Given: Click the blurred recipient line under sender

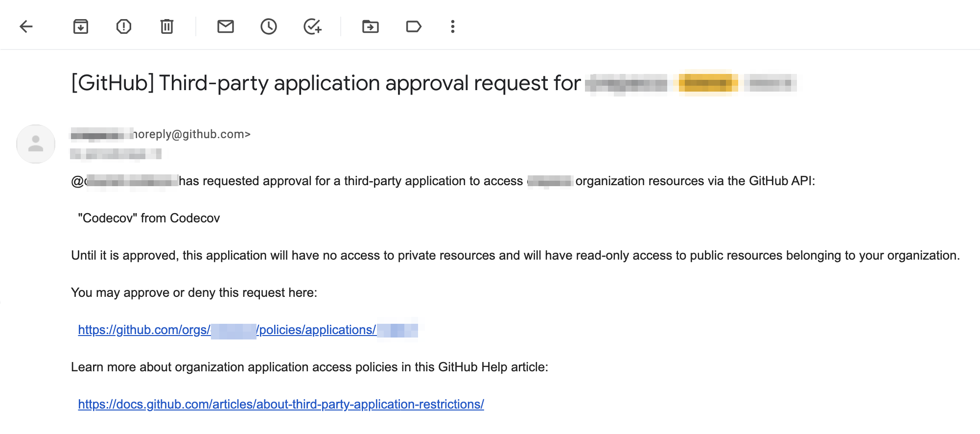Looking at the screenshot, I should [x=116, y=155].
